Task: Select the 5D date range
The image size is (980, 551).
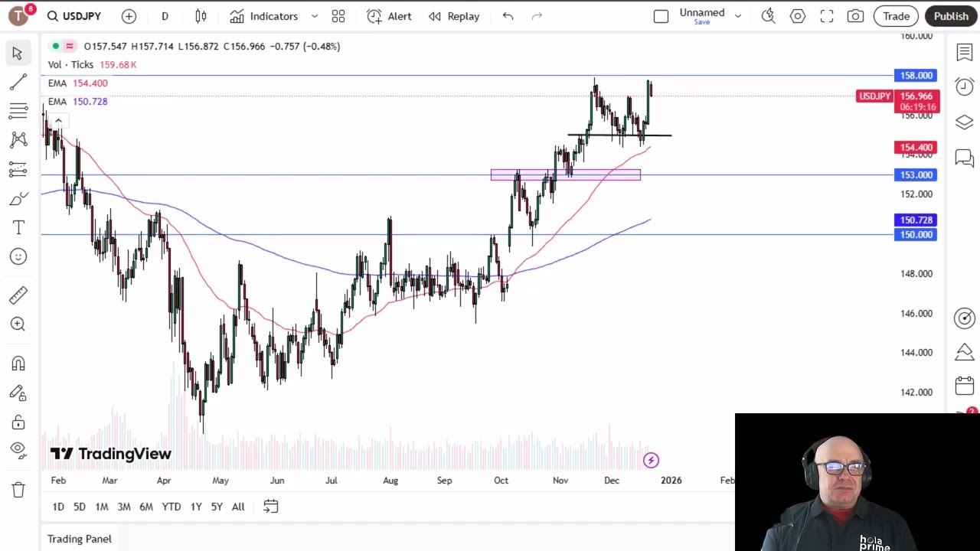Action: coord(79,507)
